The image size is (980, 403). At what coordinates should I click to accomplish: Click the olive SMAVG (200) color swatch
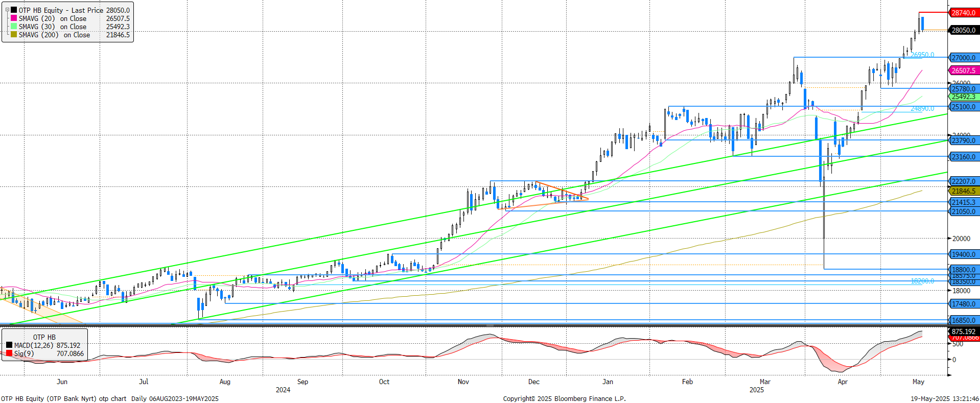[14, 35]
